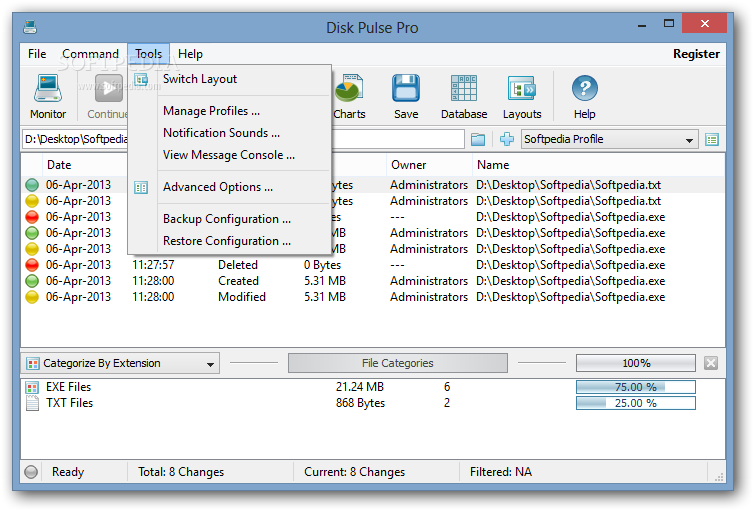Choose Manage Profiles menu entry
The width and height of the screenshot is (754, 511).
coord(230,111)
